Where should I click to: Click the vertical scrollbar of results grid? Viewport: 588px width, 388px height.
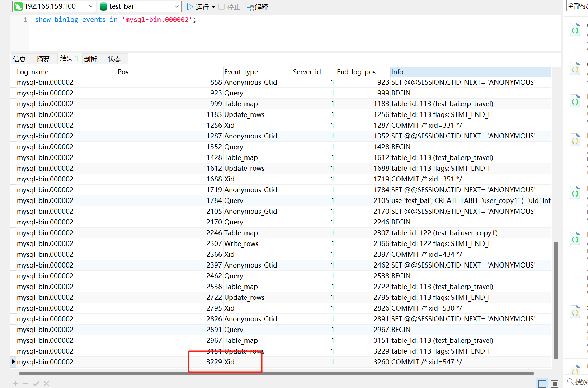pyautogui.click(x=556, y=300)
